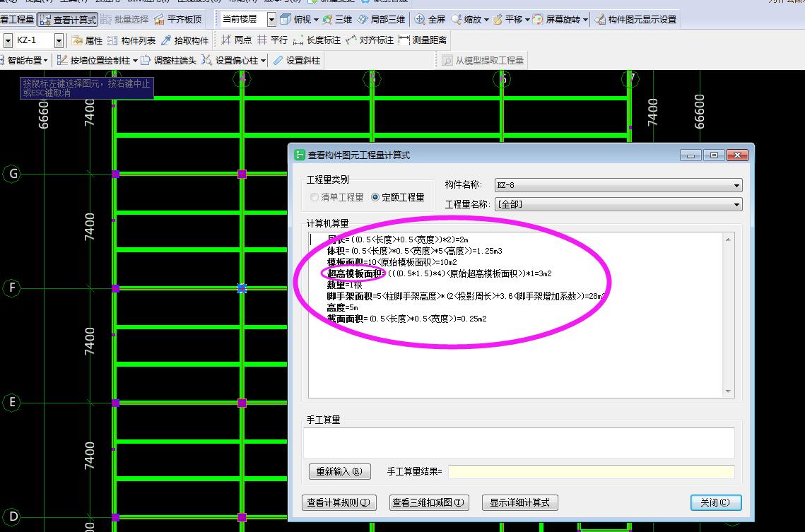
Task: Open 构件图元显示设置
Action: coord(635,20)
